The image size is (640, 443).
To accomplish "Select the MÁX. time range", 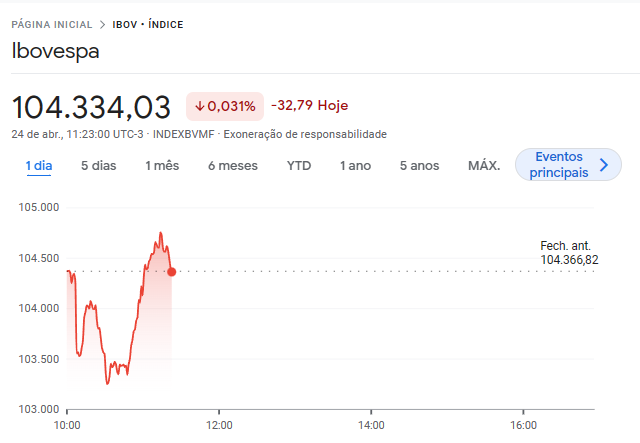I will (x=484, y=165).
